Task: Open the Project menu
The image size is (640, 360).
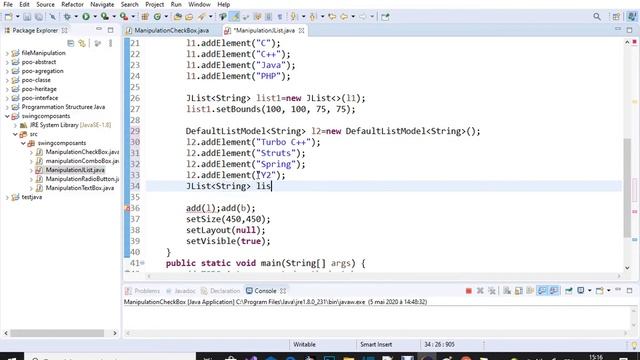Action: [x=154, y=4]
